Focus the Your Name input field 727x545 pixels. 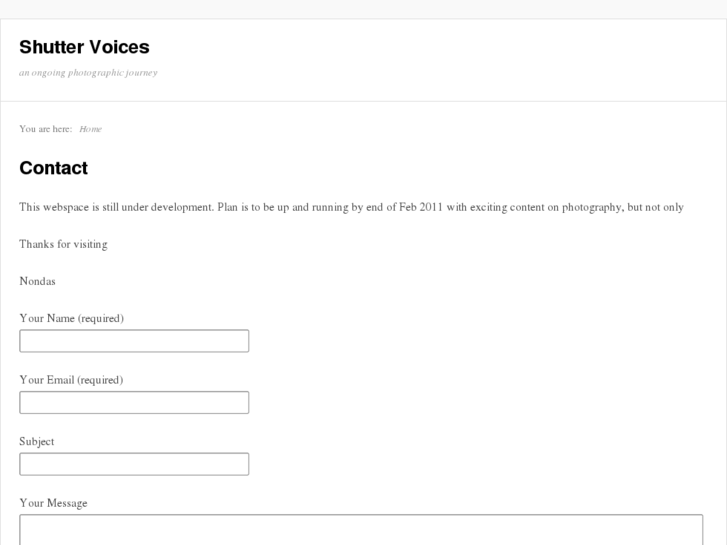coord(134,341)
